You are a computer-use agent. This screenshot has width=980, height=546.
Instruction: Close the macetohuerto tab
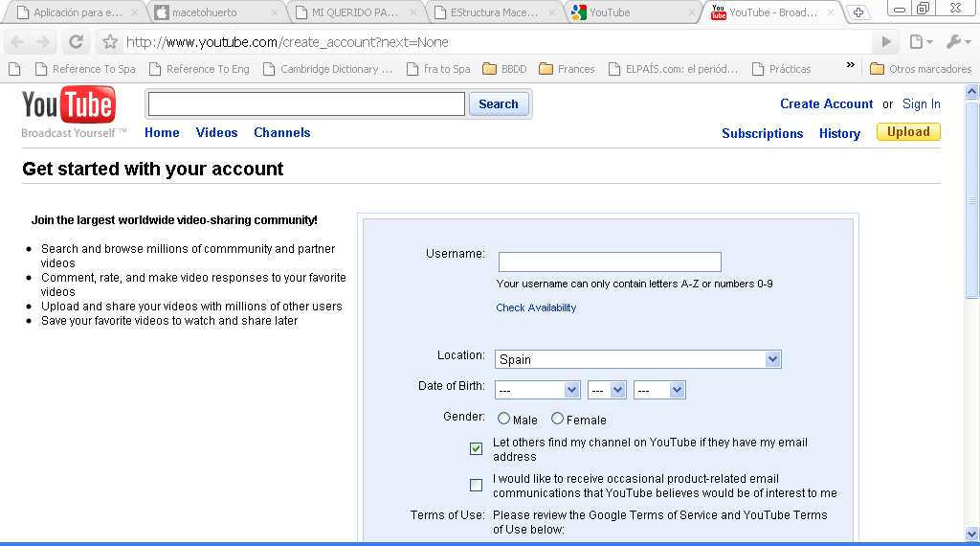[x=274, y=12]
